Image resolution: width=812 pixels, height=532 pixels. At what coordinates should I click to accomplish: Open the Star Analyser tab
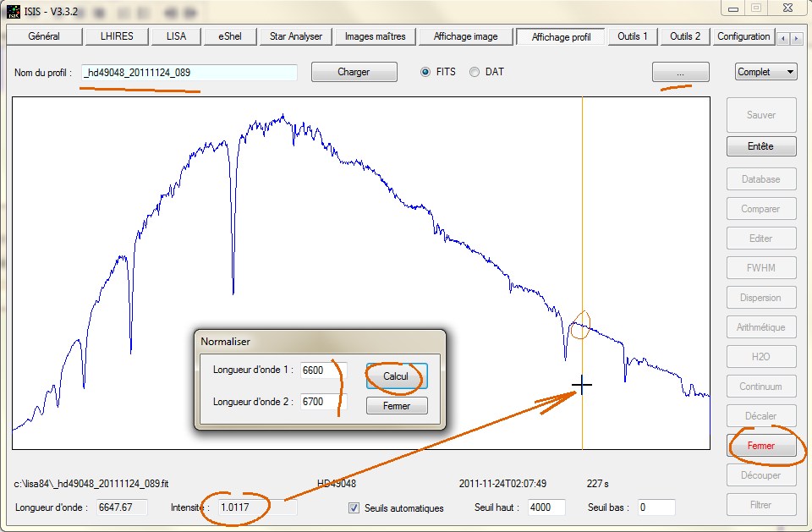click(x=295, y=36)
